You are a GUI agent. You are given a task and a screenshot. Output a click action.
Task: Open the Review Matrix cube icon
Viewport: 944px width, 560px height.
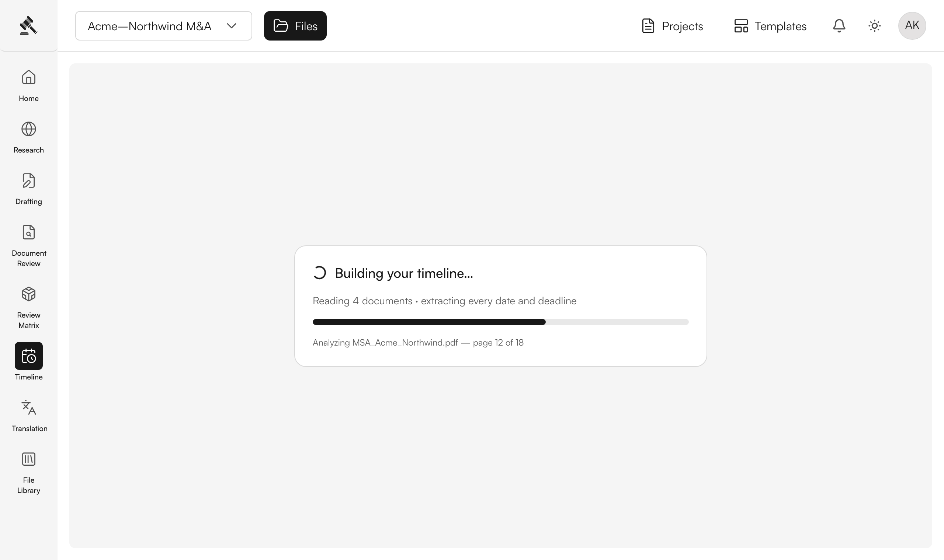[x=29, y=294]
